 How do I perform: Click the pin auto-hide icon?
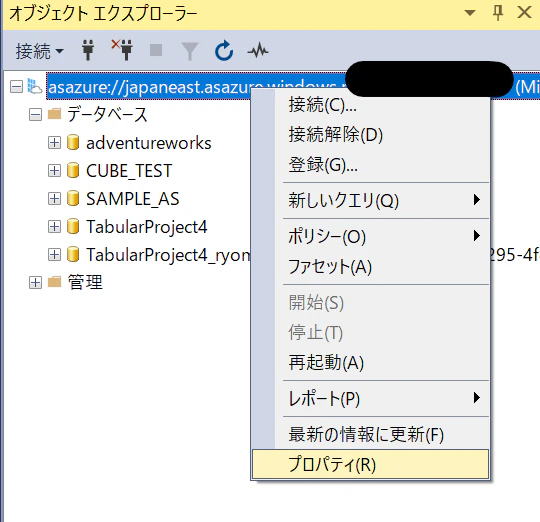(498, 13)
